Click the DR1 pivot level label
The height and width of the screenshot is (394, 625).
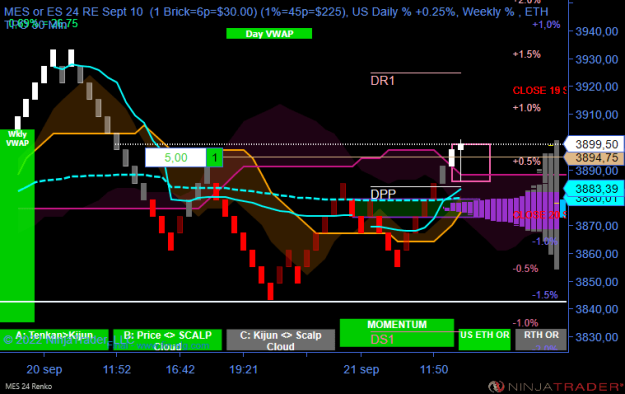(382, 81)
